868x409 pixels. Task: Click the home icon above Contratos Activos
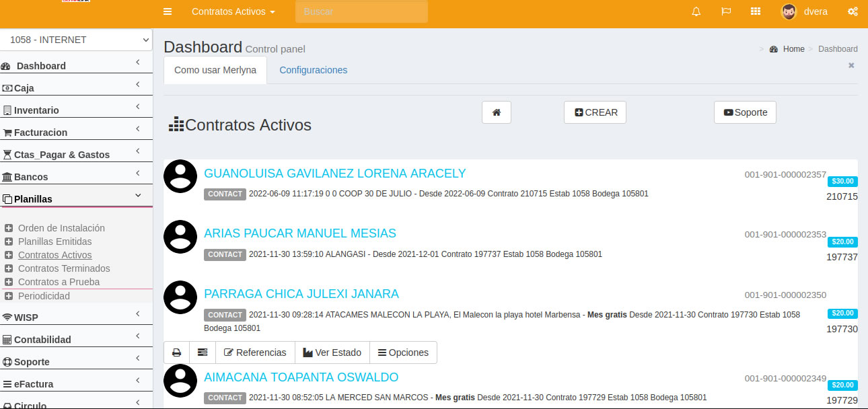click(x=497, y=112)
